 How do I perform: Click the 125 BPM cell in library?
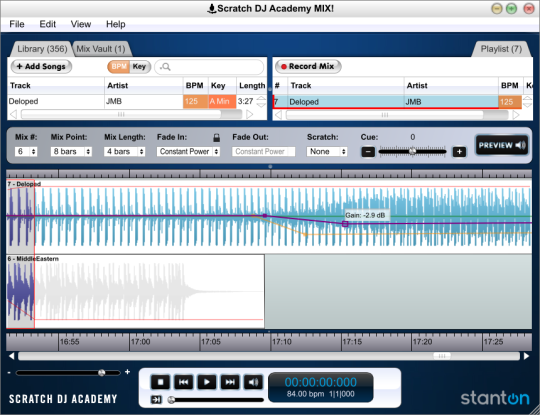[196, 102]
